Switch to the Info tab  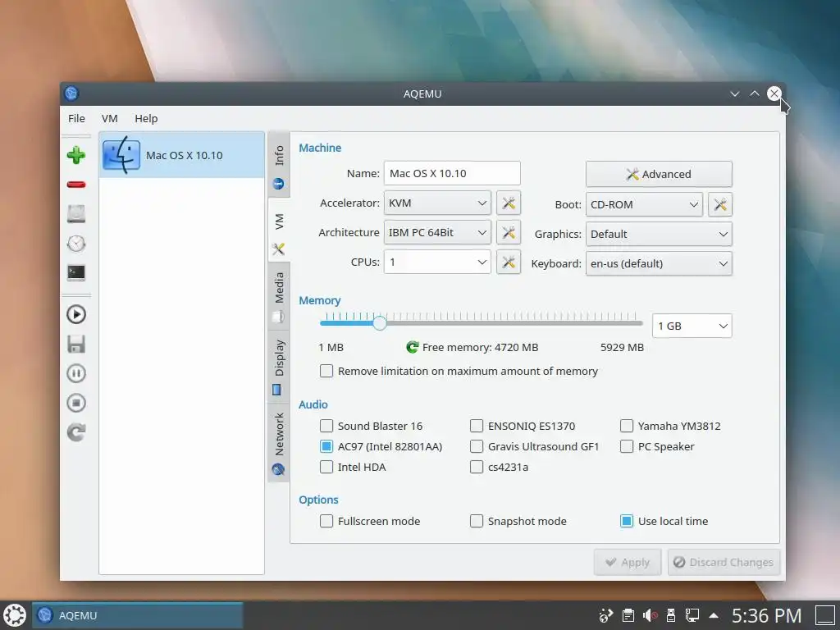[279, 165]
